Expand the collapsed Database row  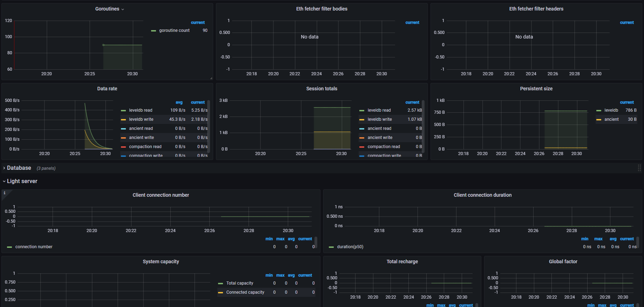tap(19, 168)
